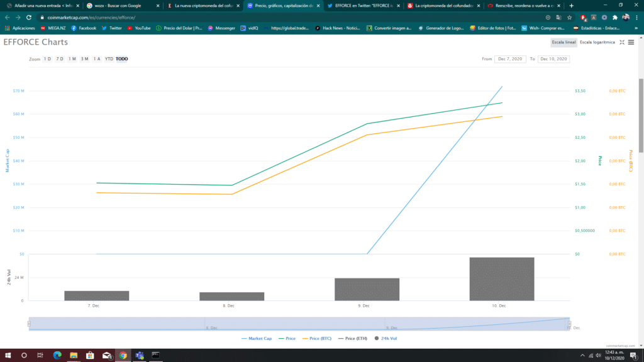Open the translate page icon
This screenshot has height=362, width=644.
tap(558, 18)
